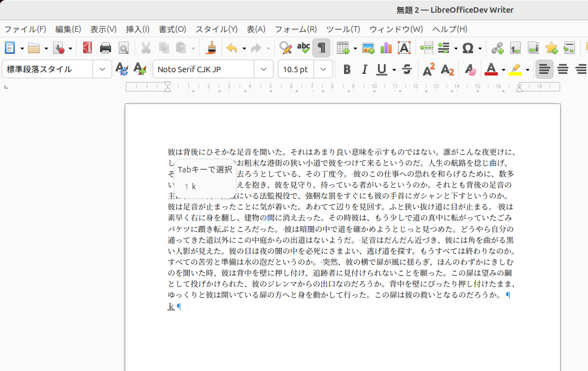Clear direct formatting icon
588x371 pixels.
click(470, 69)
